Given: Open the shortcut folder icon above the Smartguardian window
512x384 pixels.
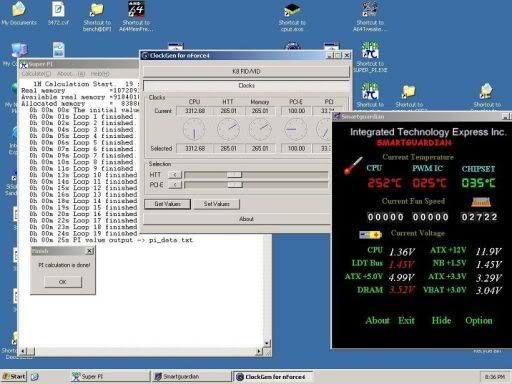Looking at the screenshot, I should tap(486, 91).
